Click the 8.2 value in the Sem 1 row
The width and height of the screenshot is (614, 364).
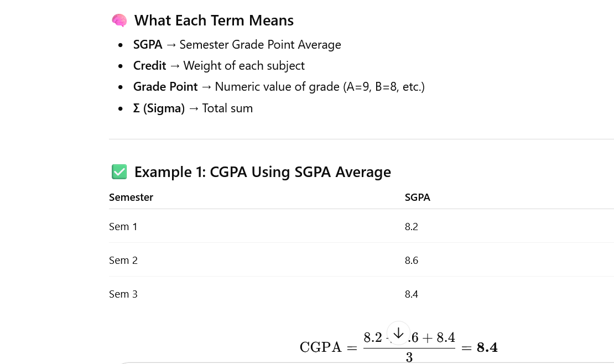pos(412,226)
